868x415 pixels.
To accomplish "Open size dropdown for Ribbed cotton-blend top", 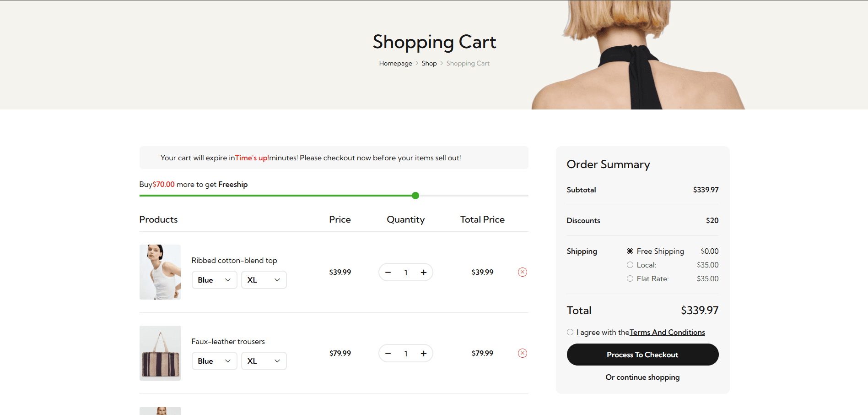I will (x=264, y=280).
